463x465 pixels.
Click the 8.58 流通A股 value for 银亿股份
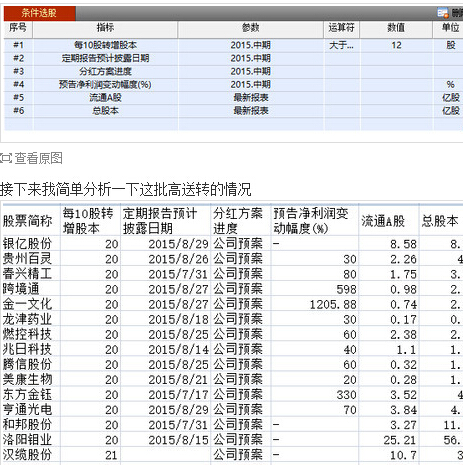pos(403,244)
